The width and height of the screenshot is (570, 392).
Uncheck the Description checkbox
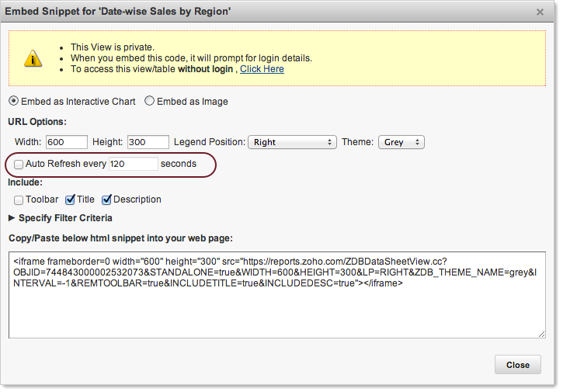point(107,199)
